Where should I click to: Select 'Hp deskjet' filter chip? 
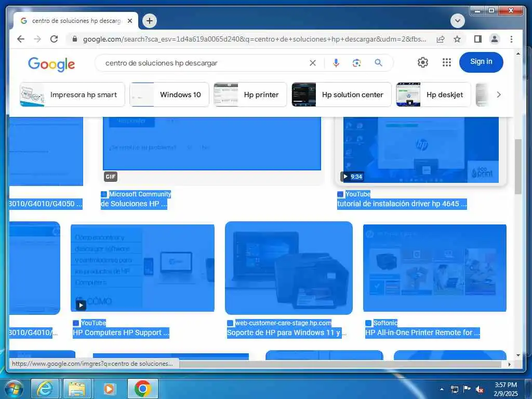coord(433,95)
